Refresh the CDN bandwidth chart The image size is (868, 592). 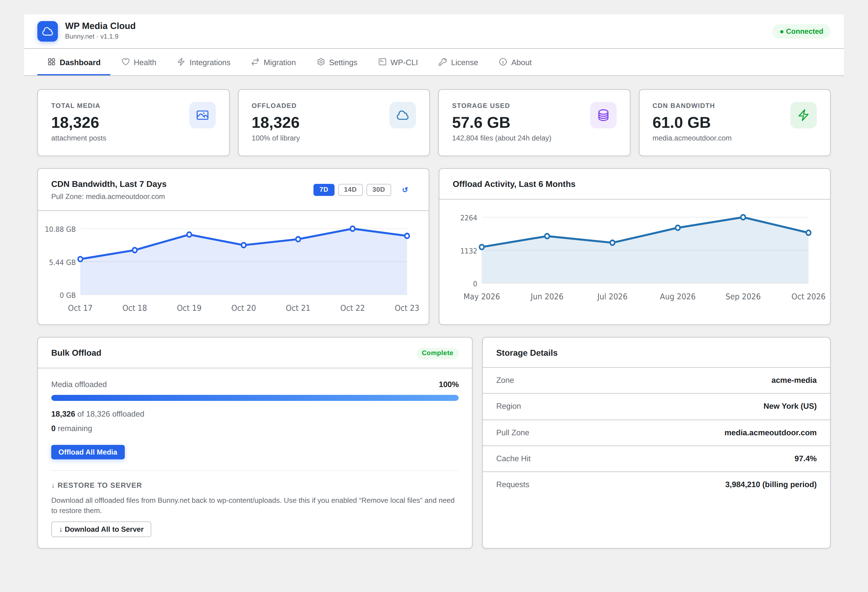(405, 190)
